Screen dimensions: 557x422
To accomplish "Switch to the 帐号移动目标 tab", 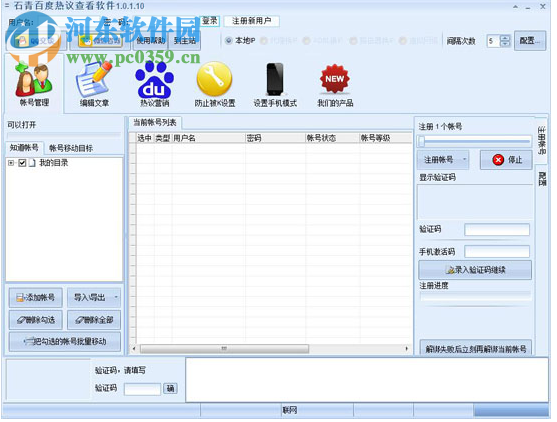I will click(x=71, y=148).
